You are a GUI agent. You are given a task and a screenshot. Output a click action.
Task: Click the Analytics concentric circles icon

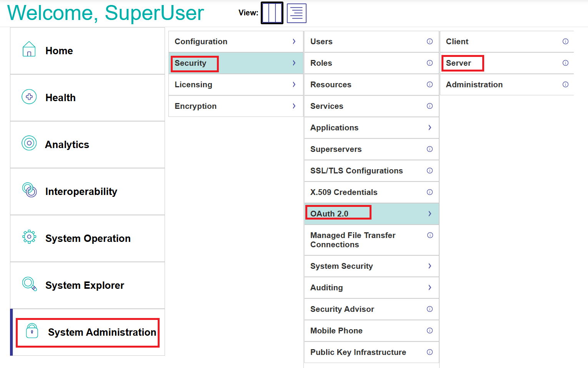[x=29, y=143]
